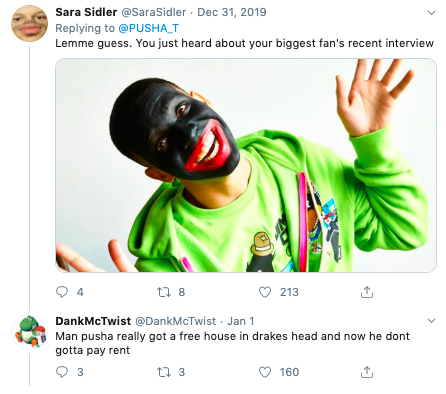Retweet DankMcTwist's tweet
Image resolution: width=446 pixels, height=394 pixels.
pos(164,372)
